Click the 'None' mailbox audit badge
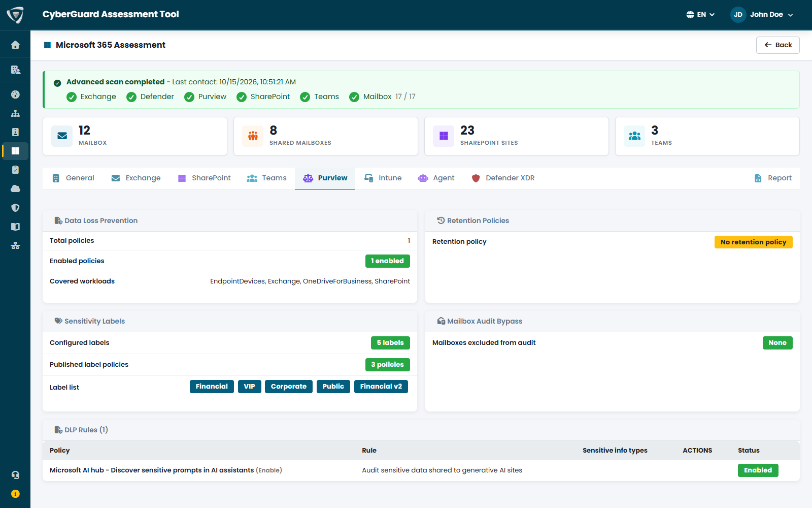The height and width of the screenshot is (508, 812). [777, 343]
